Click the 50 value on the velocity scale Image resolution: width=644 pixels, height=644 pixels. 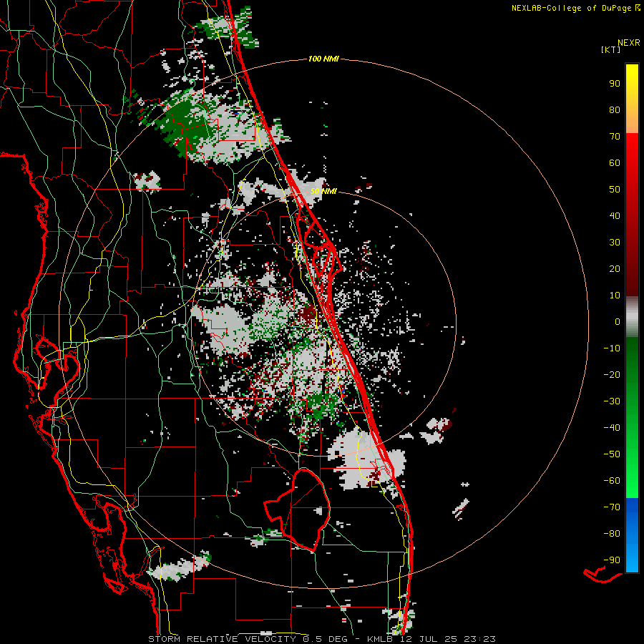click(x=615, y=190)
